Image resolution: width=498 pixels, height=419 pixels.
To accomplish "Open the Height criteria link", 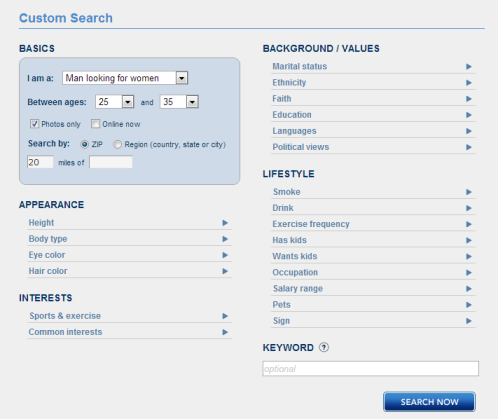I will [130, 223].
